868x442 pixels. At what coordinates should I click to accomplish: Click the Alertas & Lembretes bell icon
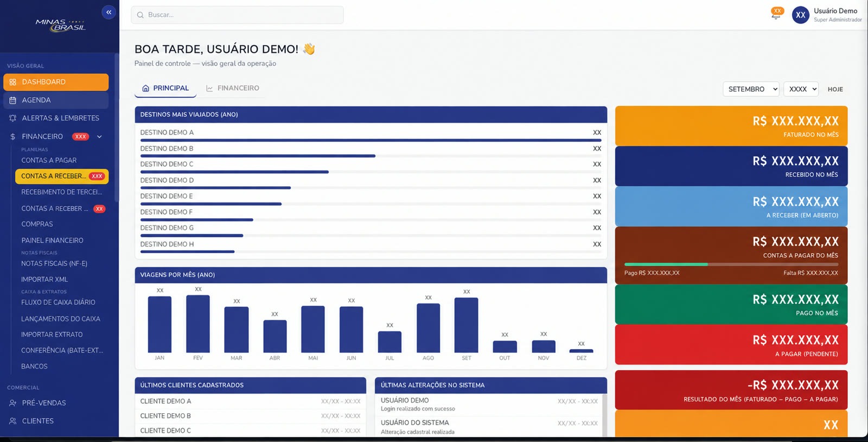point(12,118)
